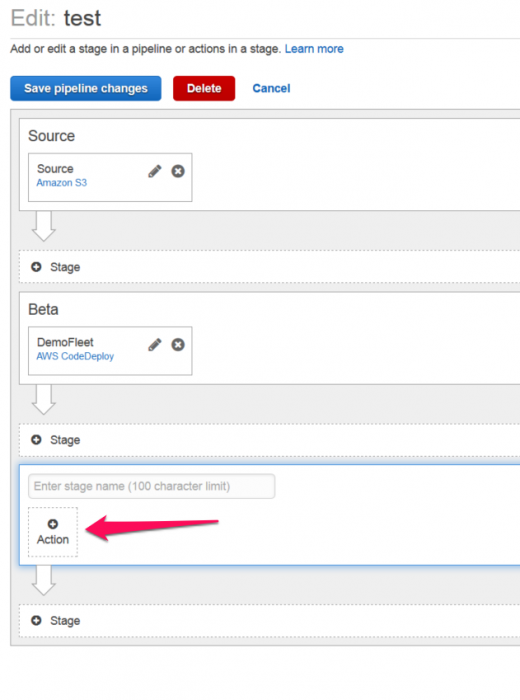
Task: Cancel editing the pipeline
Action: (271, 88)
